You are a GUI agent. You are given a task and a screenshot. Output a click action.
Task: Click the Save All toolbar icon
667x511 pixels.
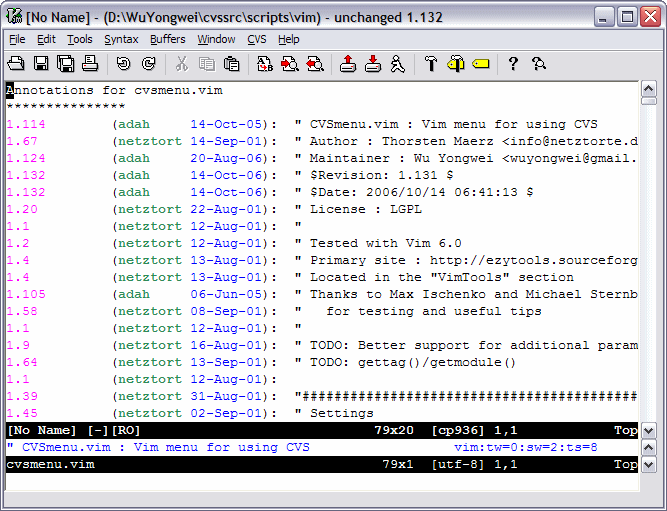coord(65,64)
